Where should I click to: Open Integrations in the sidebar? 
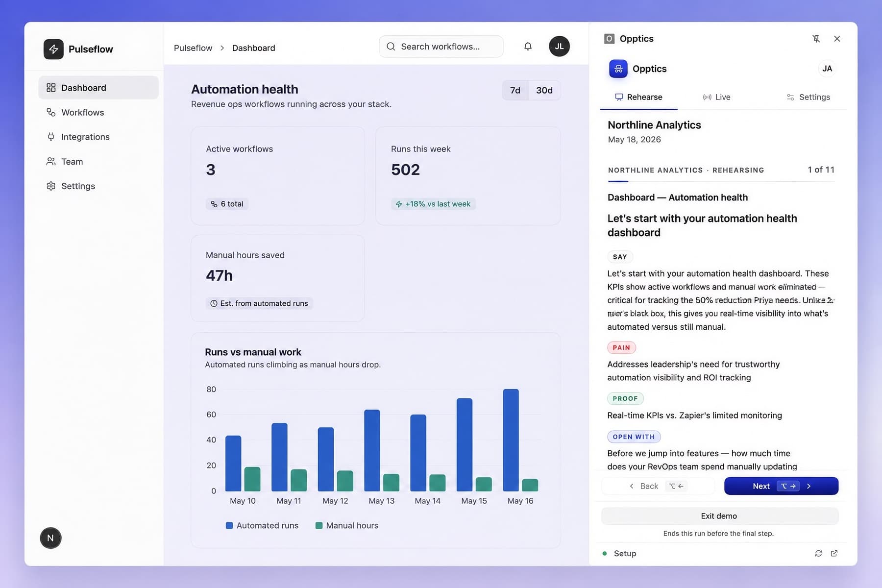98,137
